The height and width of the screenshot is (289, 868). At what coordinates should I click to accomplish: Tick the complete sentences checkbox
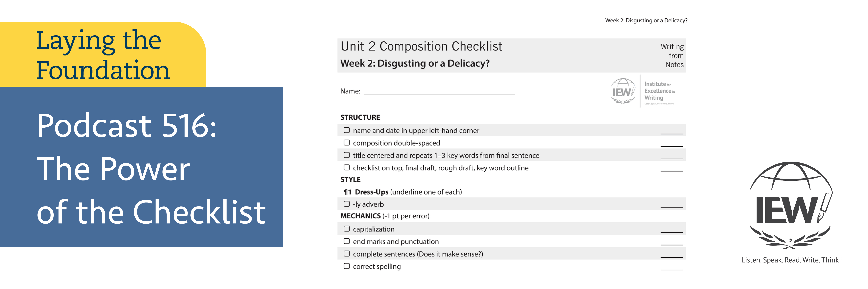[346, 254]
